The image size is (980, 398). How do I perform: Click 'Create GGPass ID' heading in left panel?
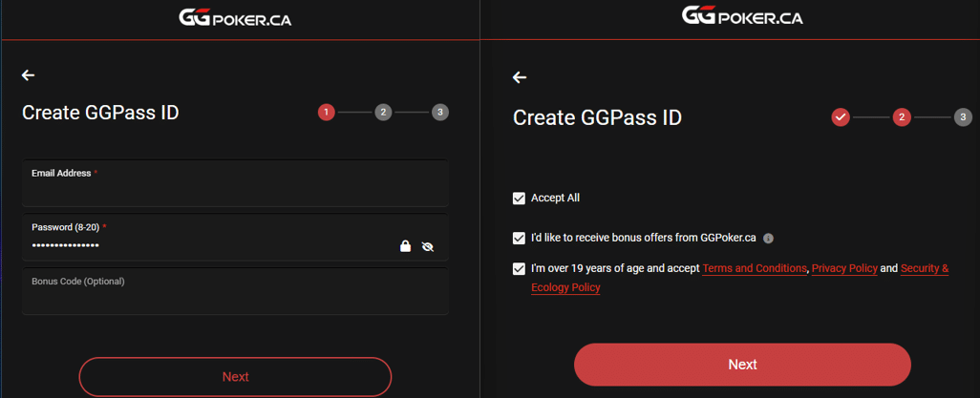click(100, 113)
